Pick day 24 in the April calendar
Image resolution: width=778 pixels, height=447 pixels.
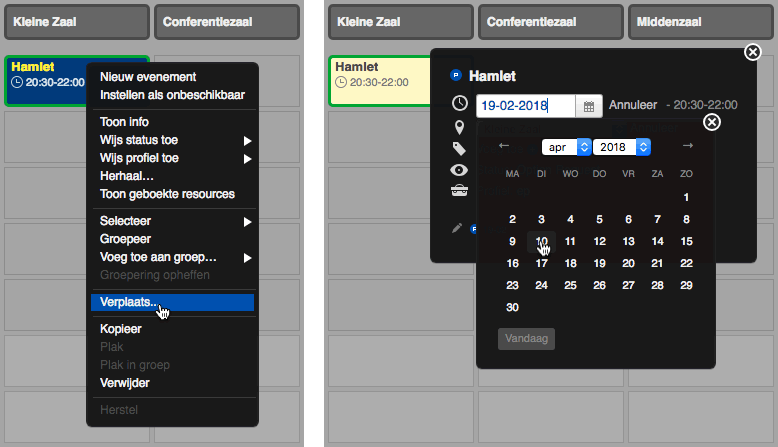[541, 286]
